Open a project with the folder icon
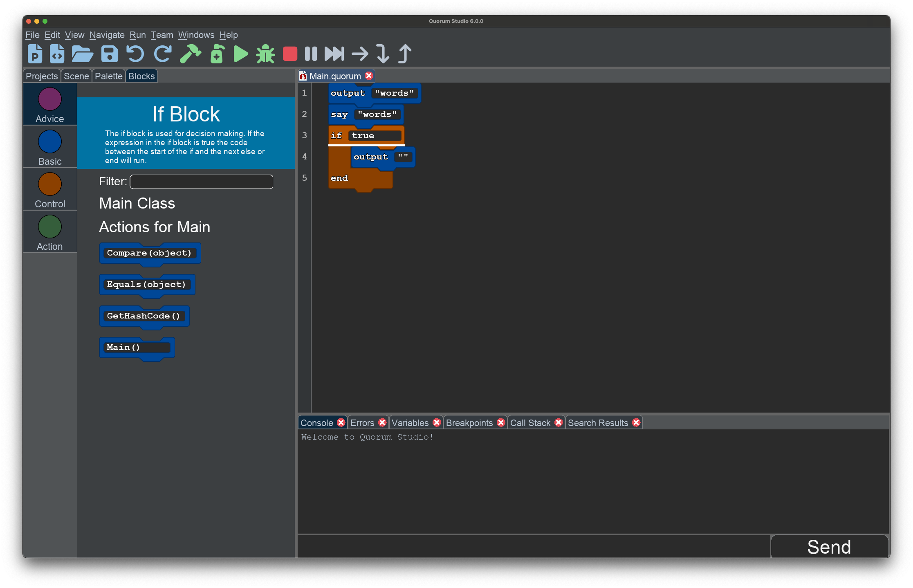 [83, 54]
